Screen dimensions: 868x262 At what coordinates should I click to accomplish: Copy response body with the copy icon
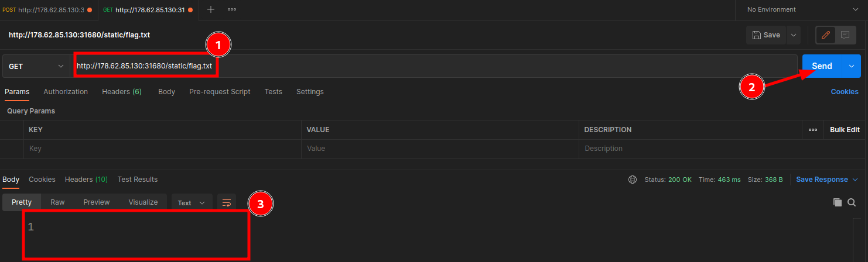pyautogui.click(x=838, y=202)
